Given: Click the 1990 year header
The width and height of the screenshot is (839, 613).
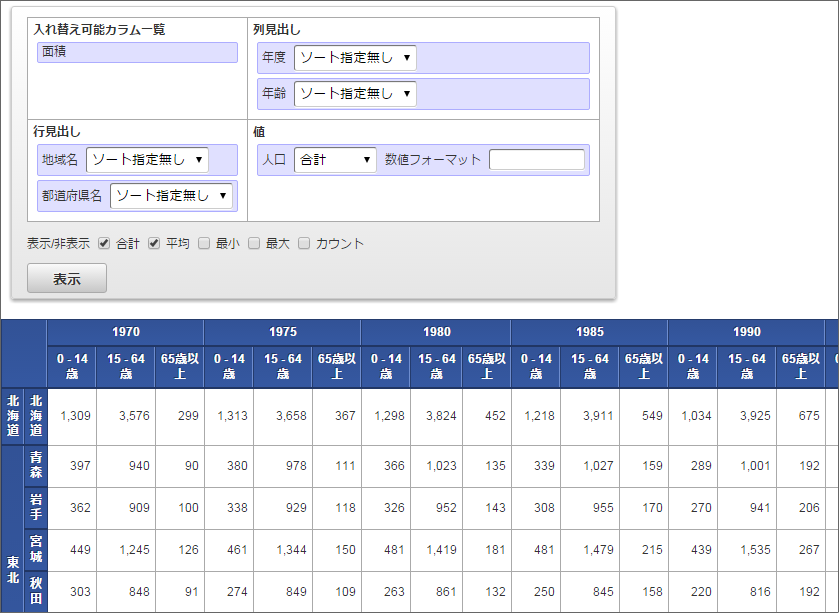Looking at the screenshot, I should coord(746,332).
